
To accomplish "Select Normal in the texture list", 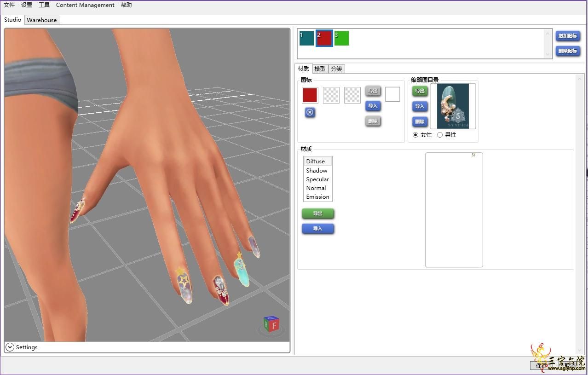I will point(317,188).
